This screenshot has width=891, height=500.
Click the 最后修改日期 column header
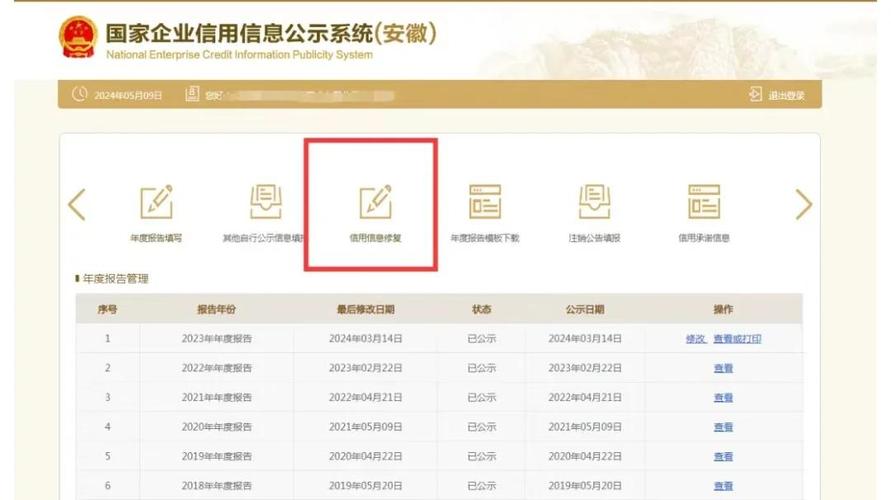[365, 309]
